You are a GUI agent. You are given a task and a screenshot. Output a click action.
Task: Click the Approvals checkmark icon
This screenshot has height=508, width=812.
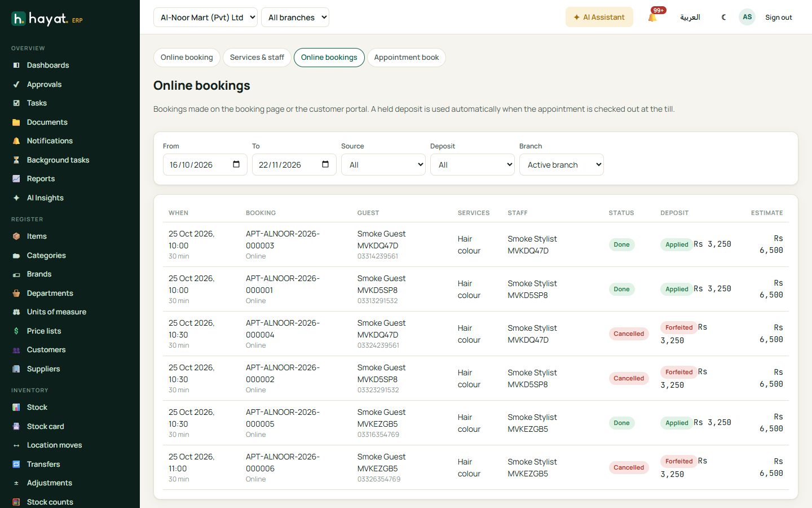[x=16, y=85]
